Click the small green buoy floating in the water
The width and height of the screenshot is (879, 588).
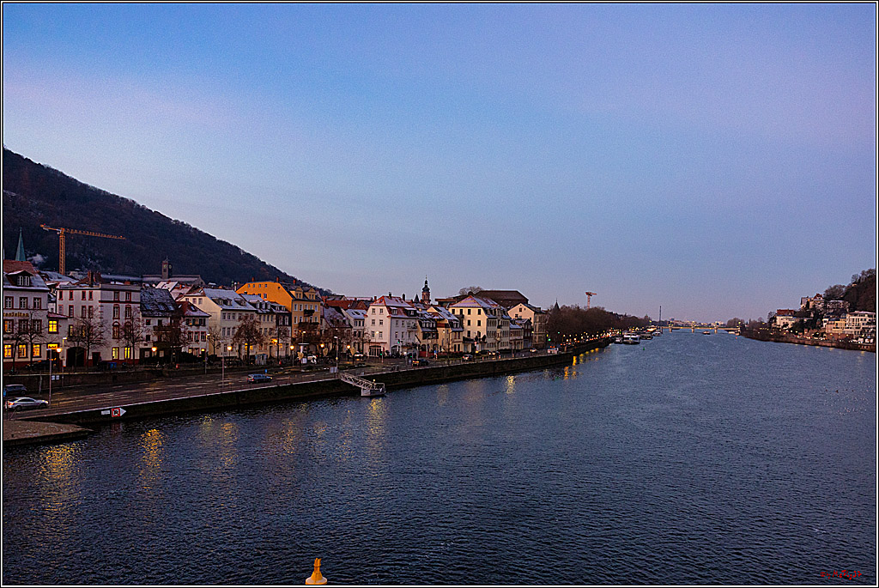pos(643,349)
